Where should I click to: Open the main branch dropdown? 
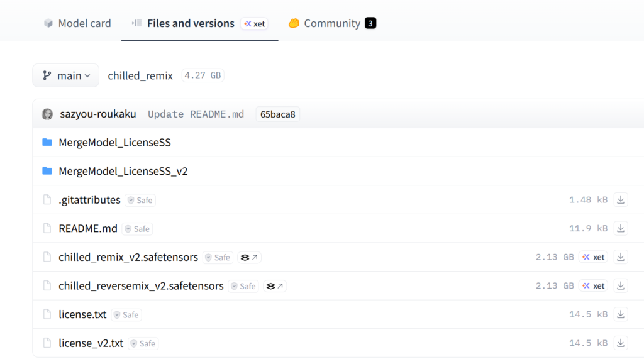pyautogui.click(x=65, y=75)
